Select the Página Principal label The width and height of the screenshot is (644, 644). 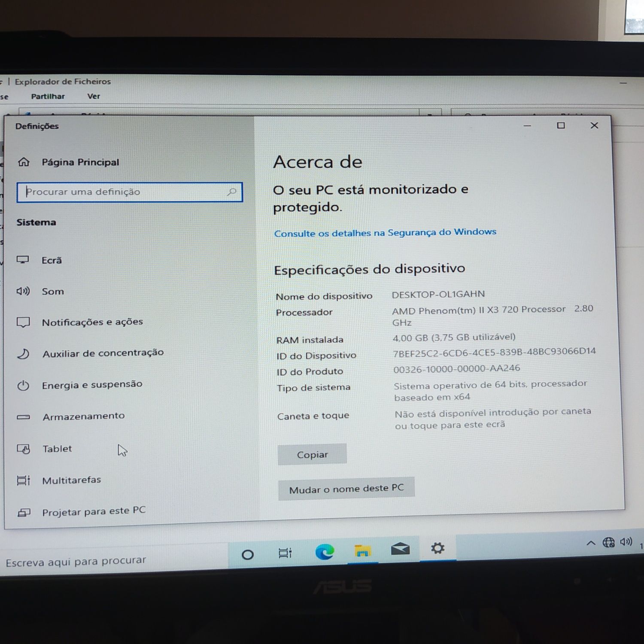click(x=80, y=162)
